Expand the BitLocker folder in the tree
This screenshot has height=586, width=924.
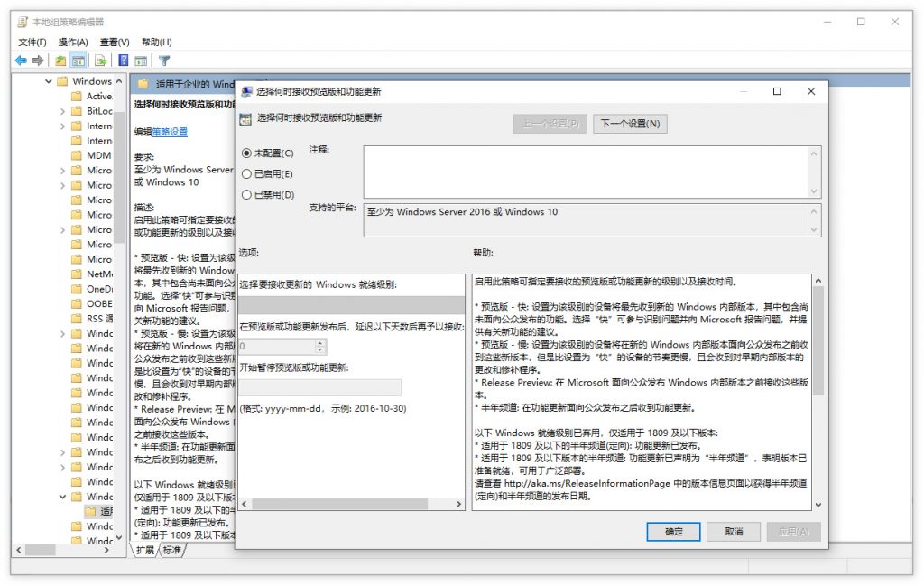(63, 111)
